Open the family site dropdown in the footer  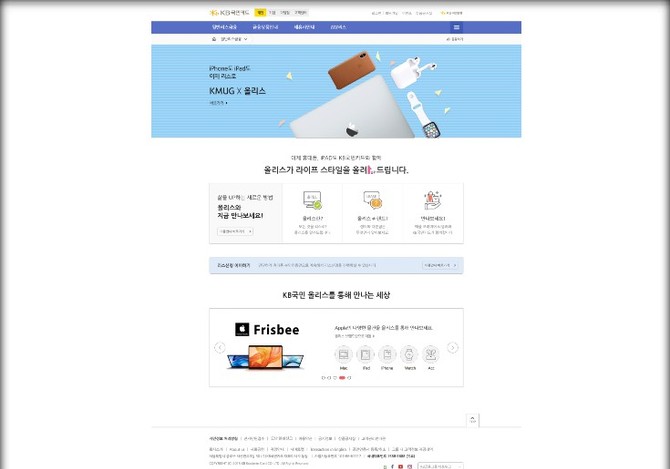(441, 466)
